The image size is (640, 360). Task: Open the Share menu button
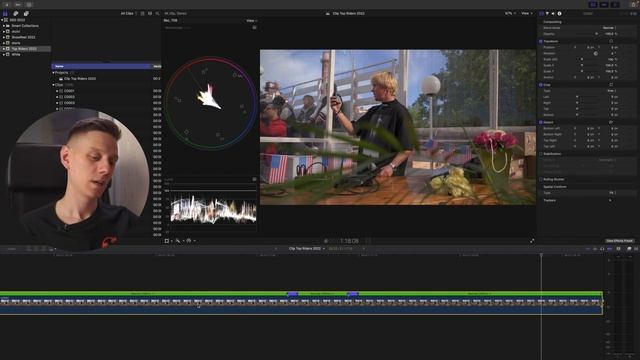click(634, 4)
